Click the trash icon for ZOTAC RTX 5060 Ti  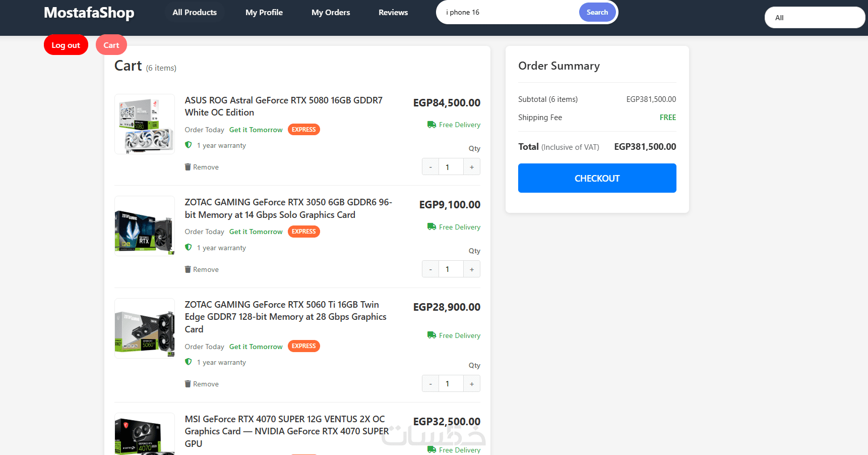[x=188, y=384]
